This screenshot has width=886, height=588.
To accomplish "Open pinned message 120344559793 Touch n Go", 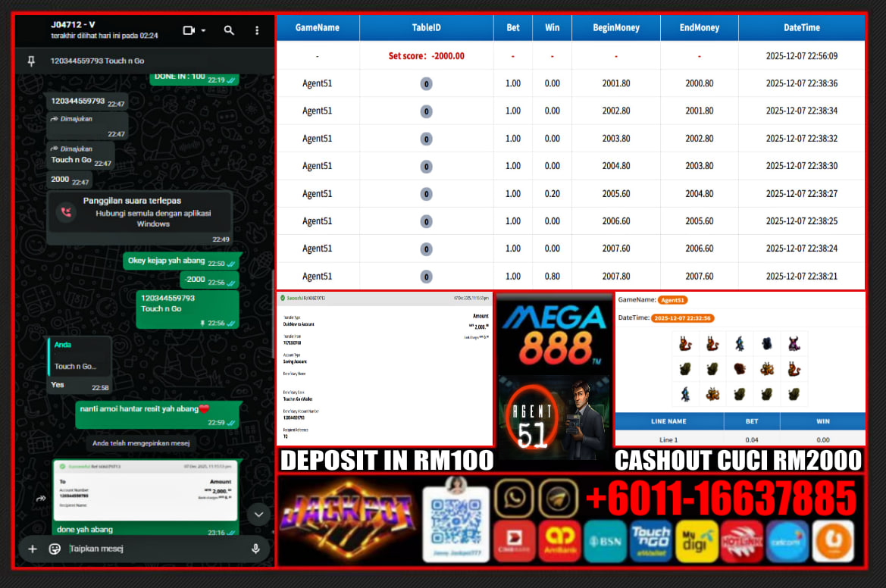I will tap(97, 61).
